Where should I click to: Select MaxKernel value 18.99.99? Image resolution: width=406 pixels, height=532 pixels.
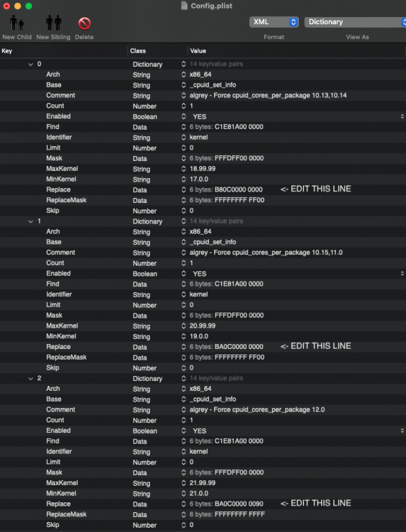[203, 169]
